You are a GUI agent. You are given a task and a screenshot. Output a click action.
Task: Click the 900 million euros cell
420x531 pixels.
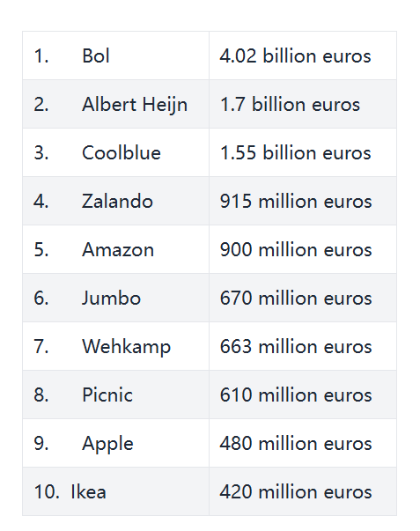pos(303,249)
